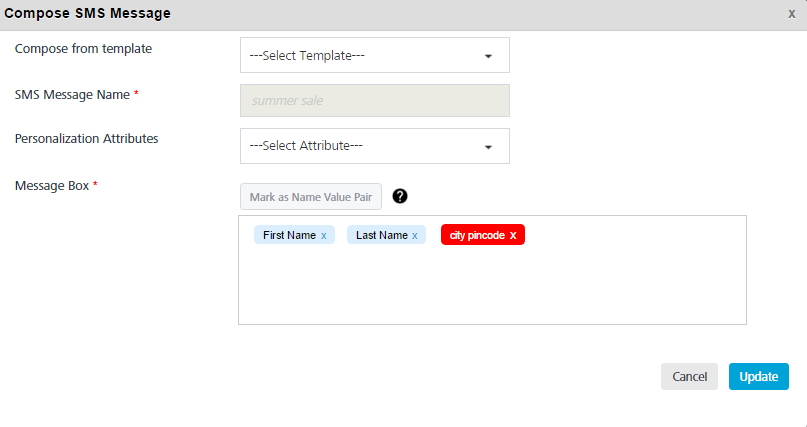Click the black question mark help icon
This screenshot has height=427, width=807.
[400, 196]
